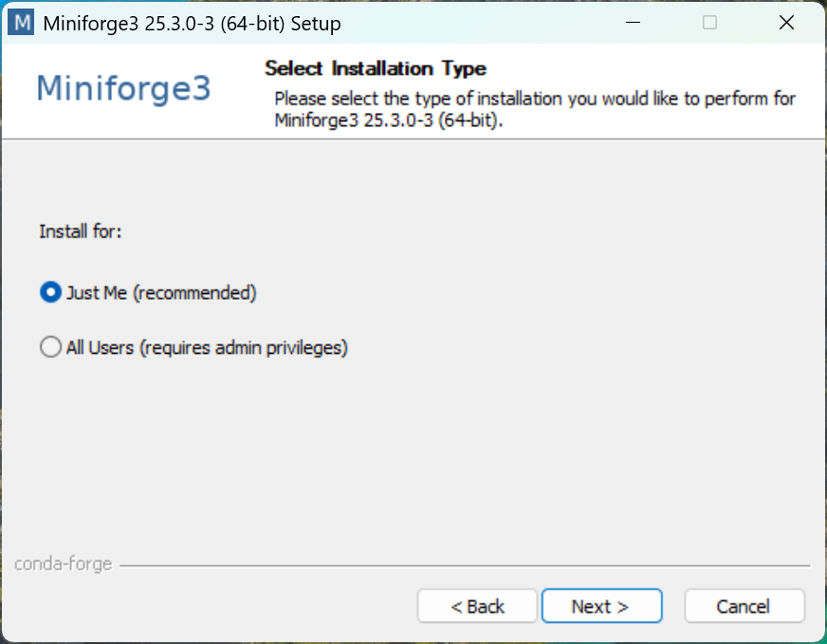Screen dimensions: 827x644
Task: Proceed with the Next > button
Action: click(x=602, y=606)
